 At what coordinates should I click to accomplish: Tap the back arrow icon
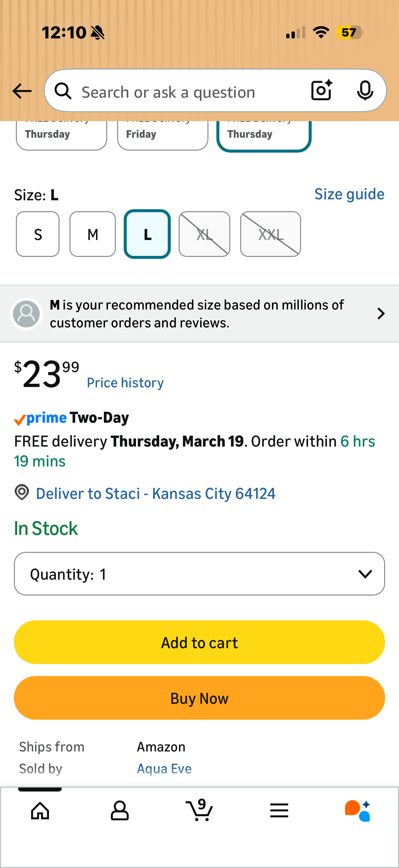pyautogui.click(x=22, y=91)
